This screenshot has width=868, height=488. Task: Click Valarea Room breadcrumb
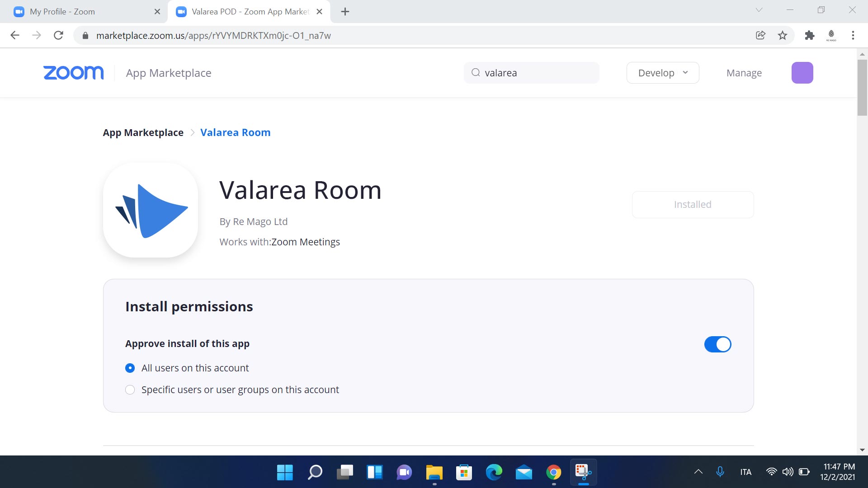[235, 132]
